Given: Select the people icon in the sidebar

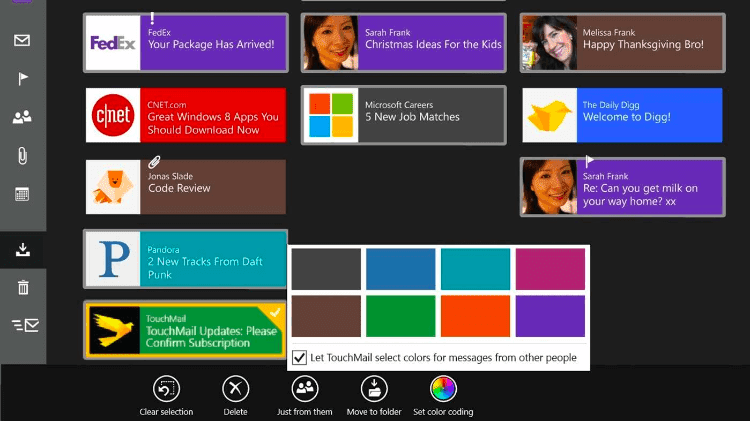Looking at the screenshot, I should click(21, 117).
